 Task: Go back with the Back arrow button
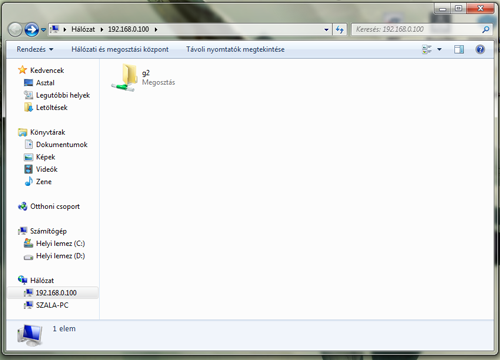15,30
